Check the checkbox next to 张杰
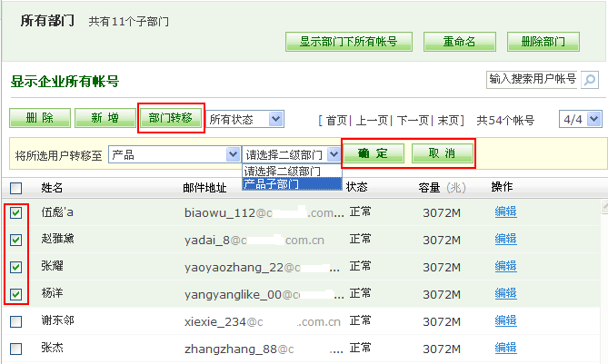 [x=16, y=349]
